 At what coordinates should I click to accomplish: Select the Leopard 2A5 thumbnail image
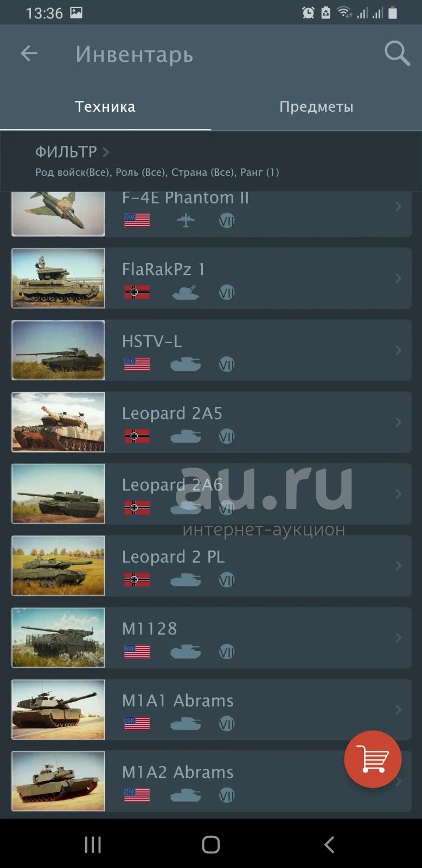[59, 422]
